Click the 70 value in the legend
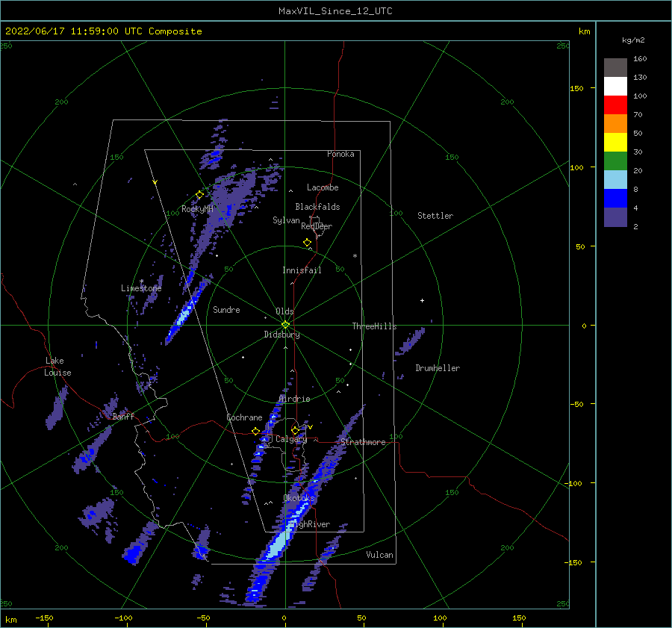This screenshot has height=628, width=672. (638, 114)
